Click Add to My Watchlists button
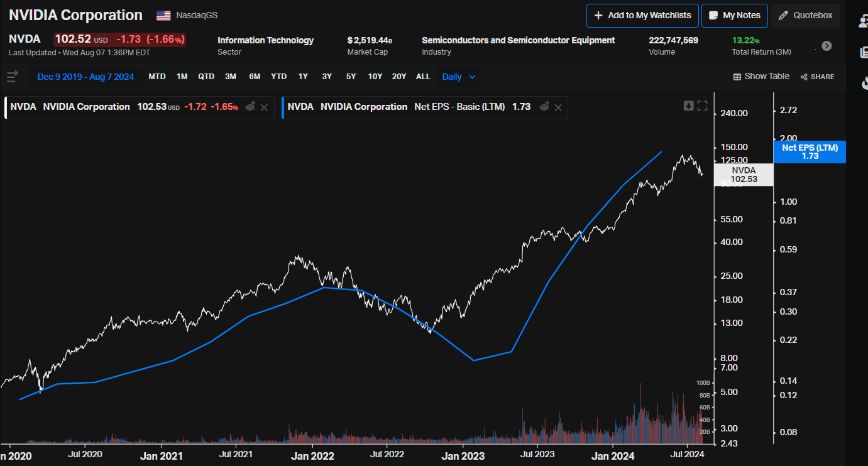The height and width of the screenshot is (466, 868). point(642,16)
